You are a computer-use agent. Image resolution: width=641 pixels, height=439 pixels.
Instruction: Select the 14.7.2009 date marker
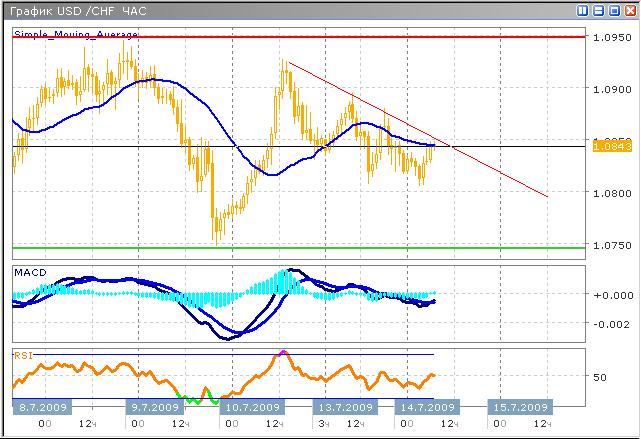[427, 408]
